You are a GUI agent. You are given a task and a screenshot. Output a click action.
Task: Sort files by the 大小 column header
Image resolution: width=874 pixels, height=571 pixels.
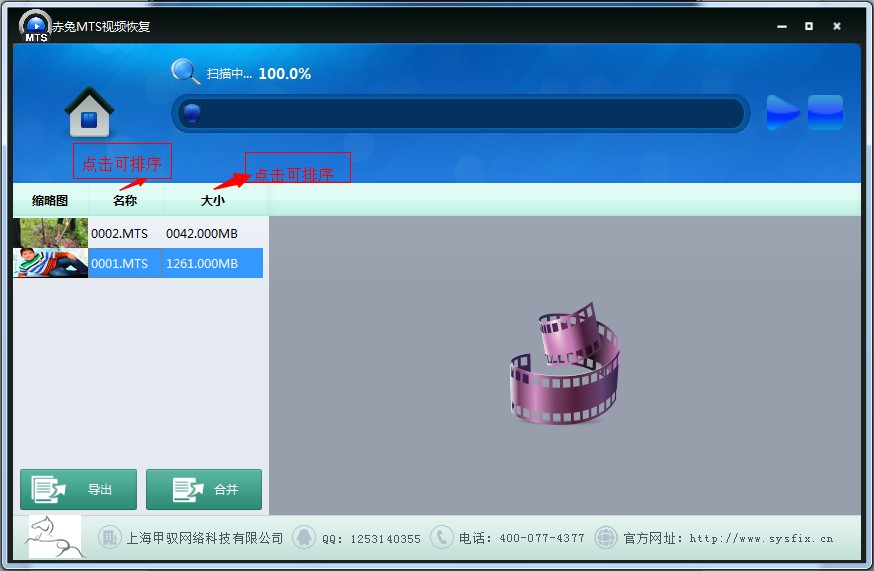pos(212,200)
